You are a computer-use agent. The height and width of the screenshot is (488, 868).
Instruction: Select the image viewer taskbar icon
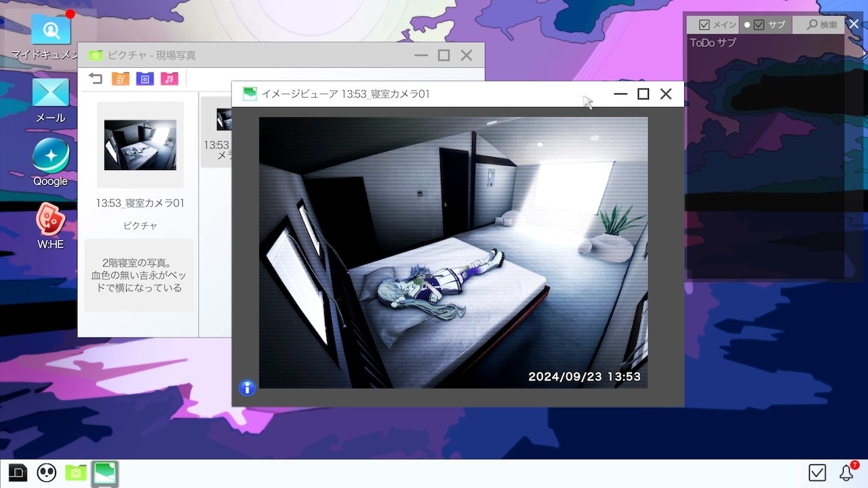pos(105,473)
